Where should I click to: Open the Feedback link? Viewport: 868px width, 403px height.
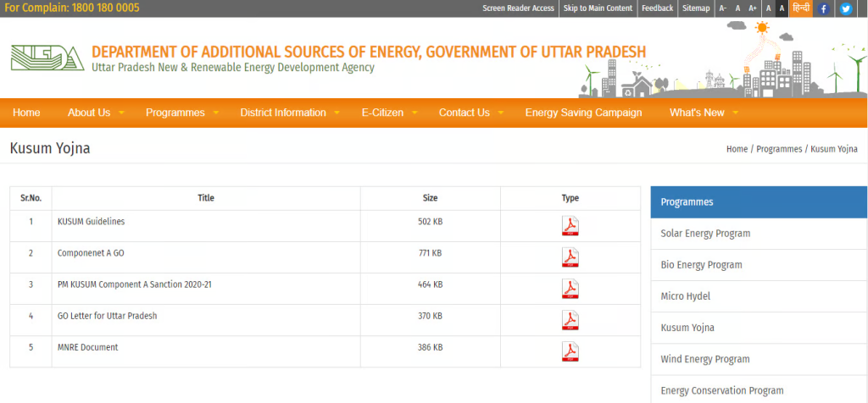(658, 8)
